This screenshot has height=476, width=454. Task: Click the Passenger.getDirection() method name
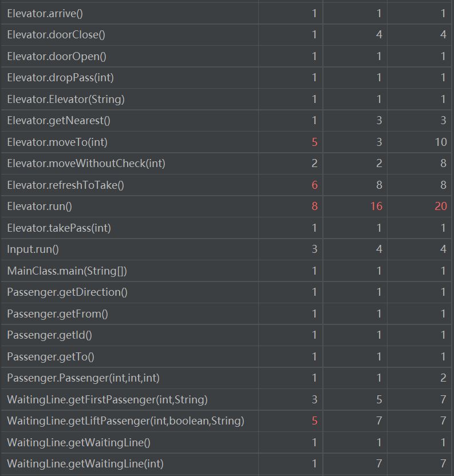67,292
